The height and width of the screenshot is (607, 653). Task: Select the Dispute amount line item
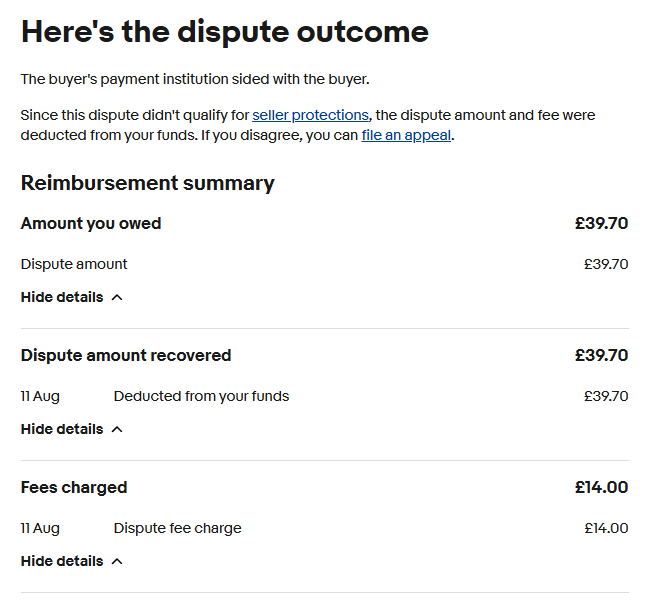click(x=74, y=264)
